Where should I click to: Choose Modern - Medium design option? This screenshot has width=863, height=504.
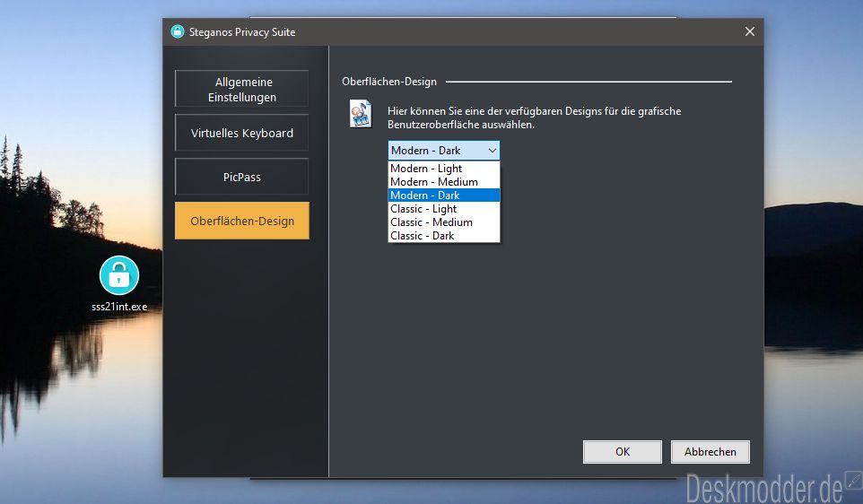(443, 181)
